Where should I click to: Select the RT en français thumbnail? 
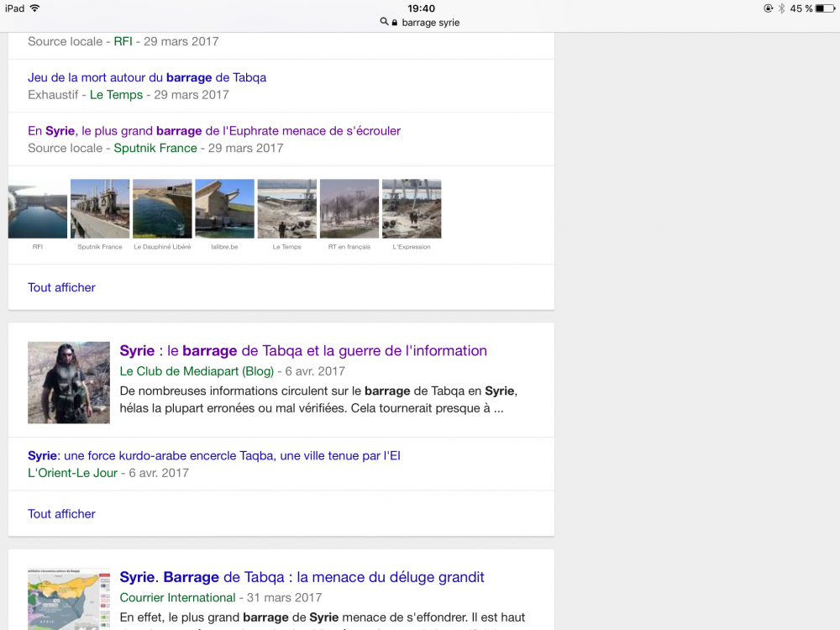(349, 209)
